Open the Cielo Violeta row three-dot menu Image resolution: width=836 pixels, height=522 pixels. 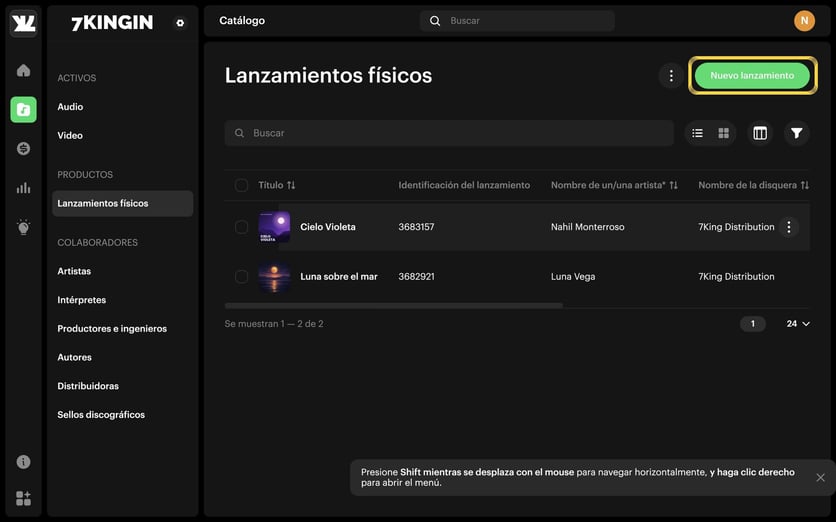tap(789, 227)
